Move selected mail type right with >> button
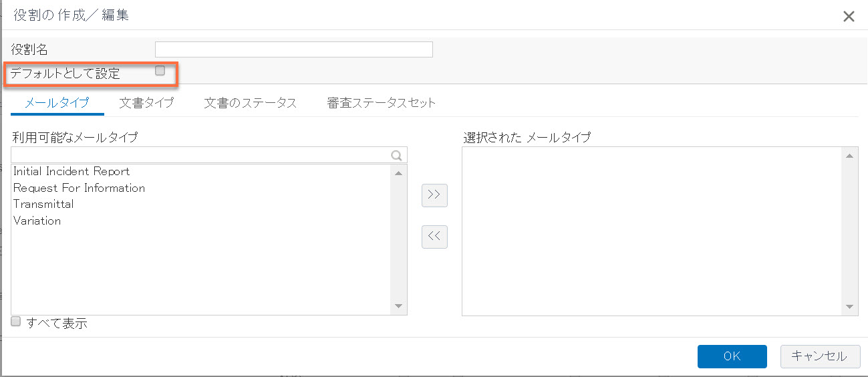The image size is (868, 377). click(x=434, y=195)
